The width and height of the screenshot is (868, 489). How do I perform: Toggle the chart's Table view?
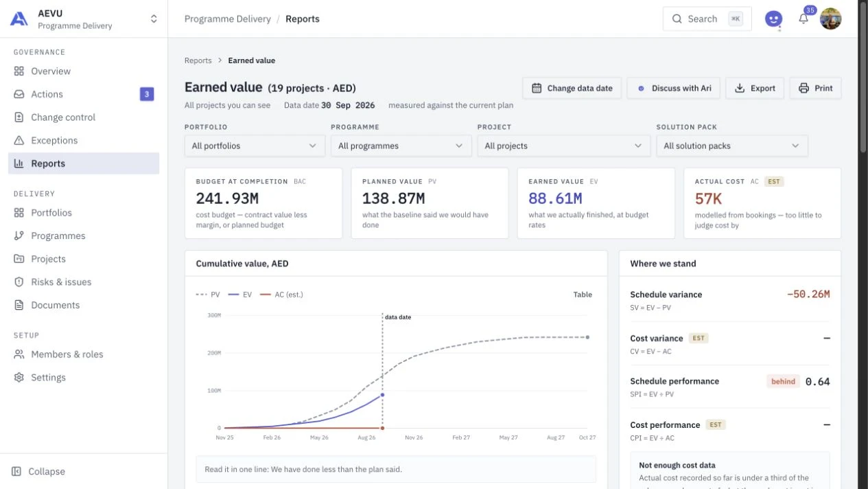pyautogui.click(x=583, y=295)
